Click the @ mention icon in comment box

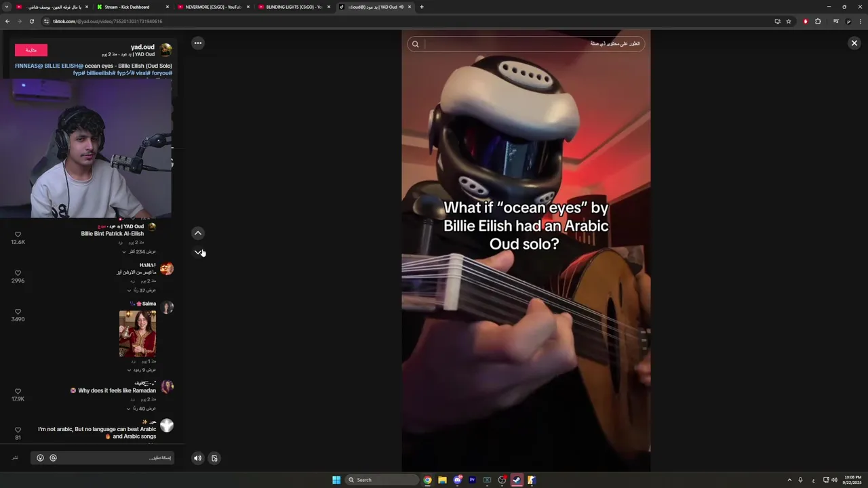tap(53, 458)
